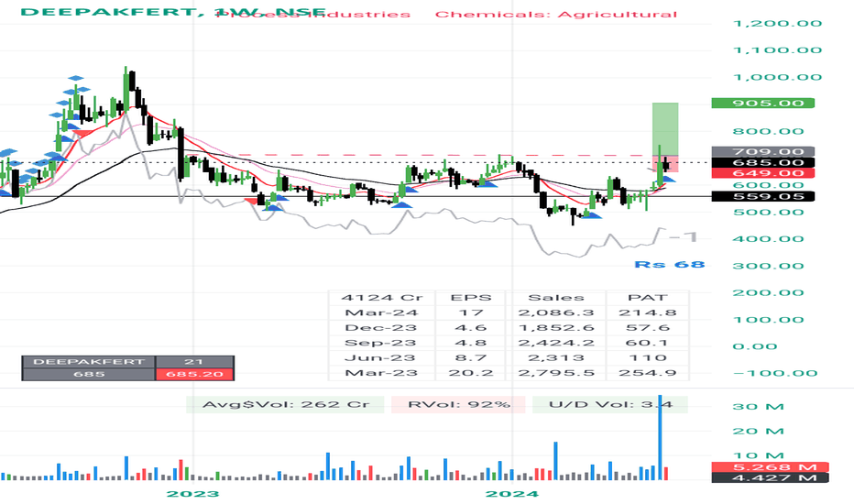Image resolution: width=854 pixels, height=504 pixels.
Task: Click the RVol: 92% indicator
Action: tap(458, 404)
